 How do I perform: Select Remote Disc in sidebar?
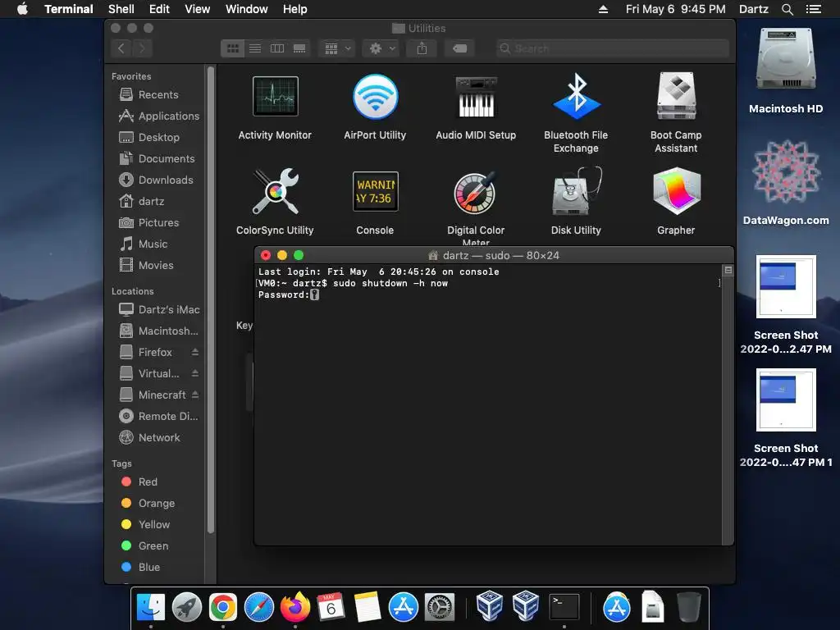click(x=158, y=416)
